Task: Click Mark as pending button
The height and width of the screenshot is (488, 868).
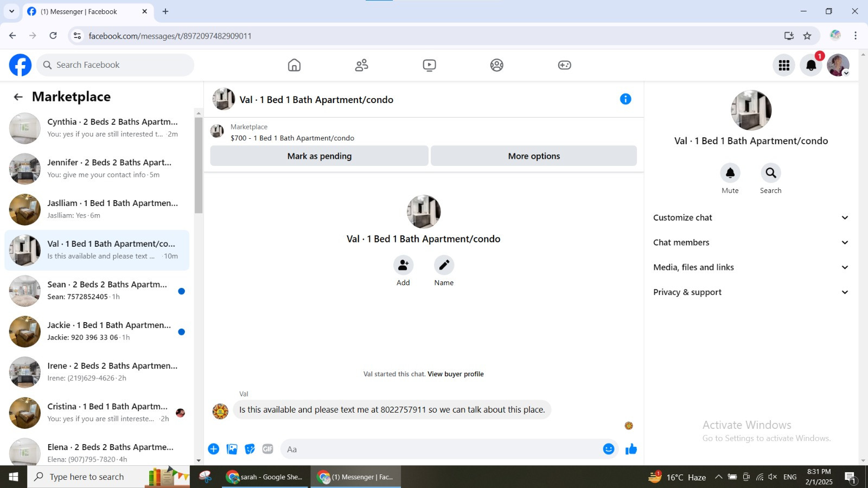Action: coord(320,156)
